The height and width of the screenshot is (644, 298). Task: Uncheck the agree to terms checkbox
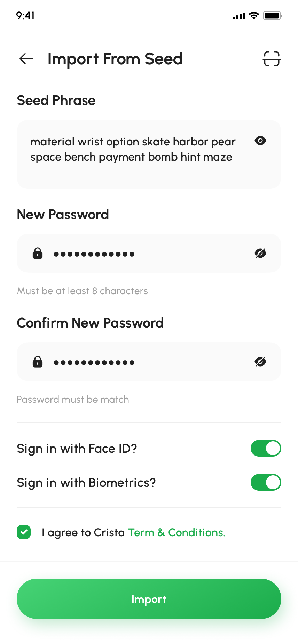[x=24, y=532]
